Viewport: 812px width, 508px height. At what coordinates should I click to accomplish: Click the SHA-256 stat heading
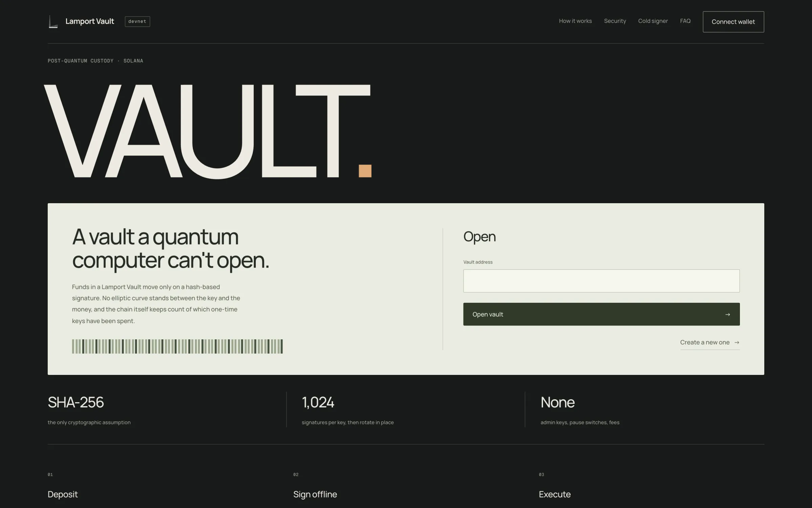[x=76, y=402]
